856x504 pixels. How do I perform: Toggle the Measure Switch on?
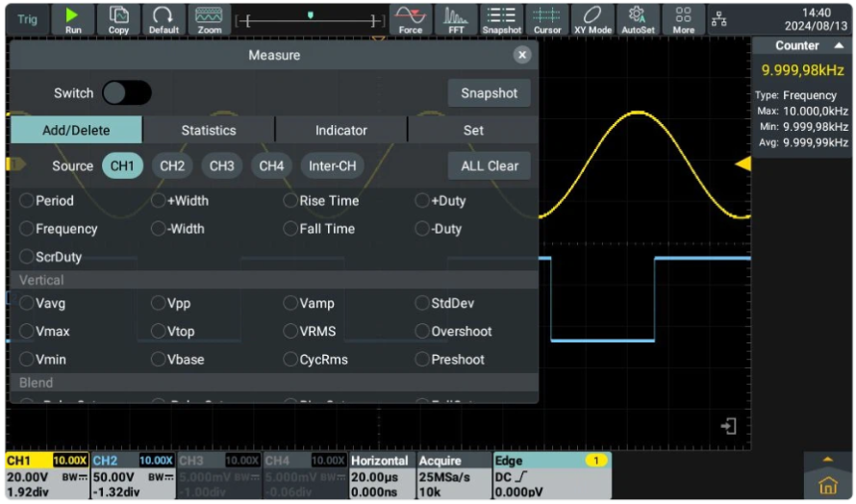127,93
